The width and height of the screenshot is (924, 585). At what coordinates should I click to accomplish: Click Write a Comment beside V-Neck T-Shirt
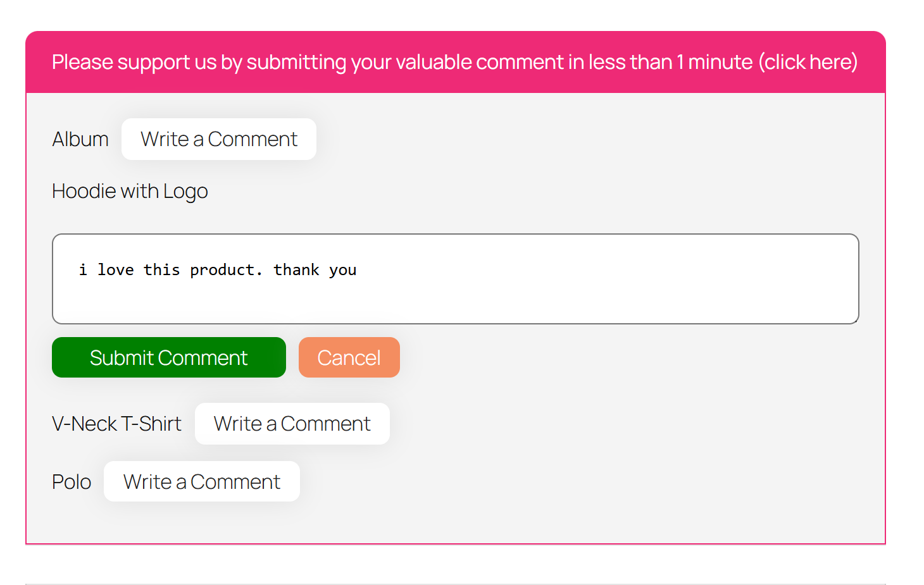pyautogui.click(x=292, y=424)
